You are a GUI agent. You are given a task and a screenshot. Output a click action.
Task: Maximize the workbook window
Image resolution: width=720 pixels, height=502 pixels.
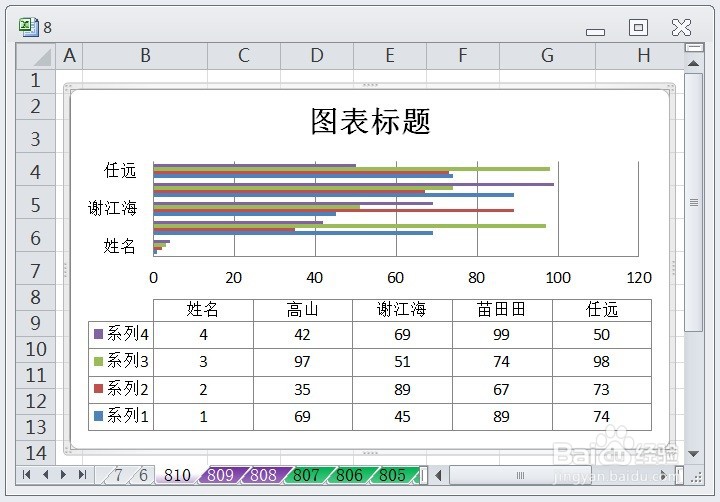638,28
